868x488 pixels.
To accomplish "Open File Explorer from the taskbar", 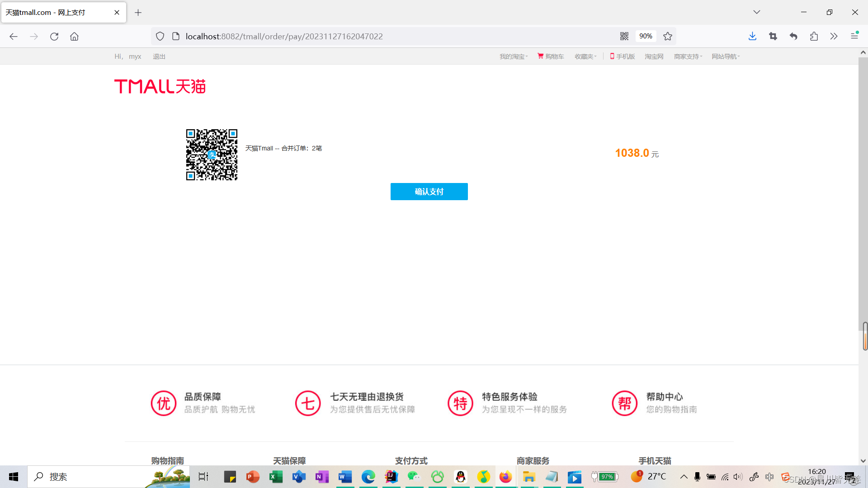I will (529, 477).
